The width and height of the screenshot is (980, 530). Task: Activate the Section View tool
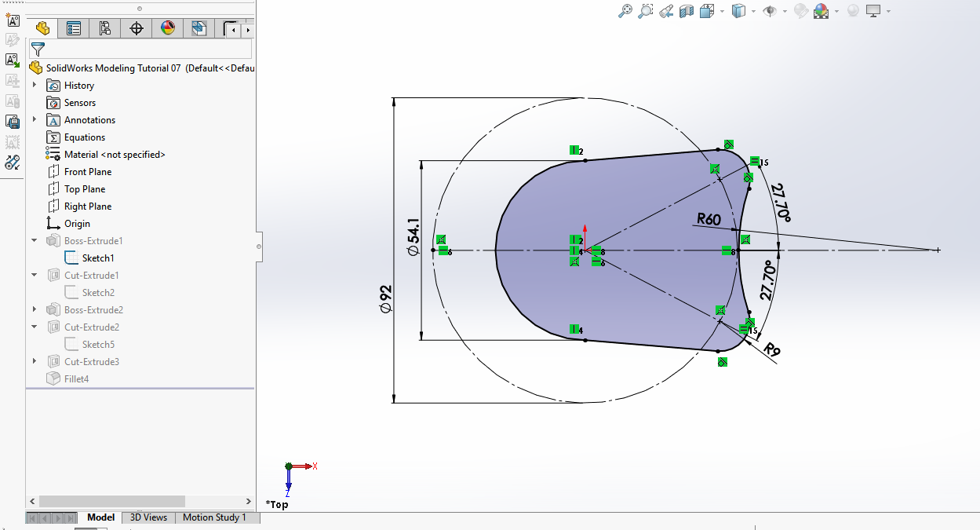pyautogui.click(x=687, y=11)
